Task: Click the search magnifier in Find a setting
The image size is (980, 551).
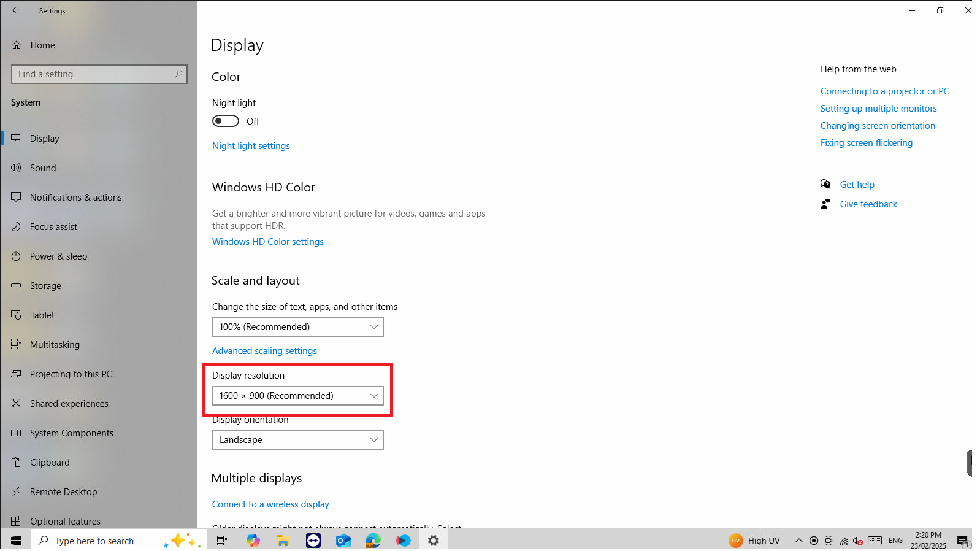Action: point(178,74)
